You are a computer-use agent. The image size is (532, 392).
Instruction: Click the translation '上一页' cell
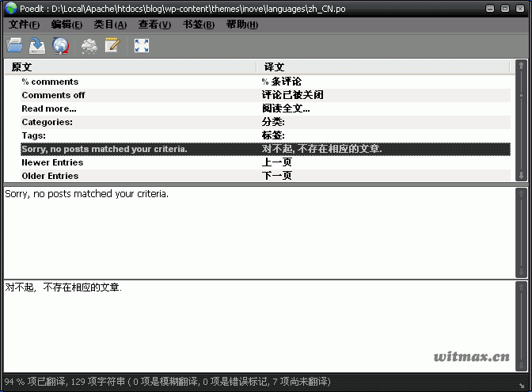pos(277,162)
